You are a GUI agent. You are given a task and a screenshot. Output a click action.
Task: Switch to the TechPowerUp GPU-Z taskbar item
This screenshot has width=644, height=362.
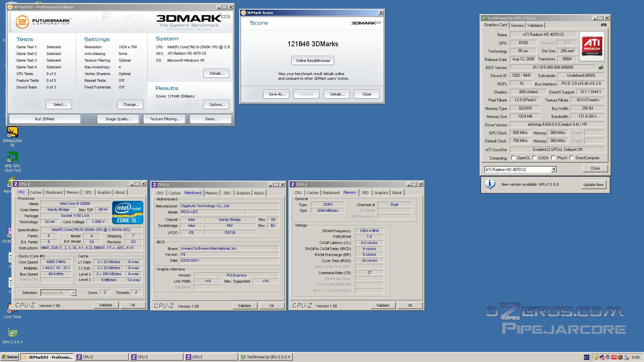(x=266, y=357)
